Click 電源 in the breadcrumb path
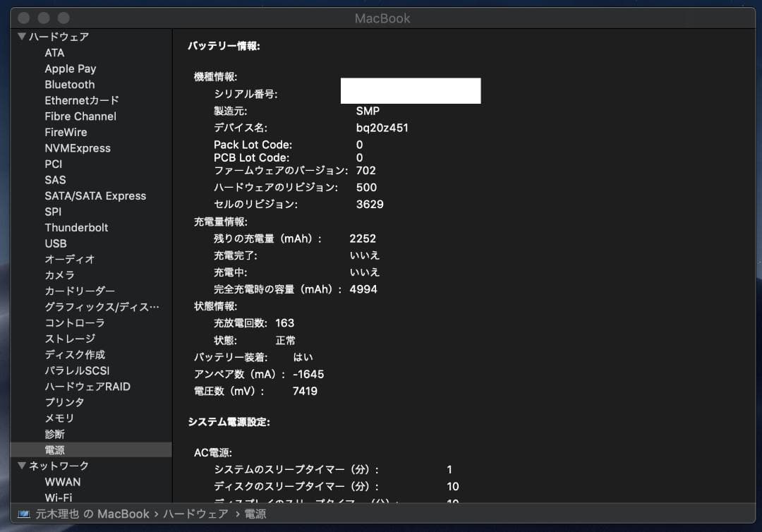 point(254,514)
